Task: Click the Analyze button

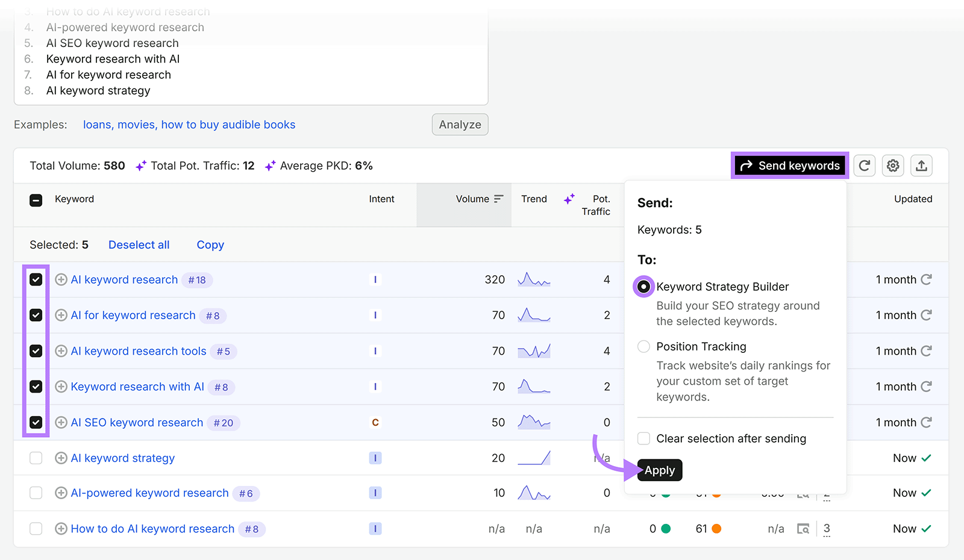Action: [460, 125]
